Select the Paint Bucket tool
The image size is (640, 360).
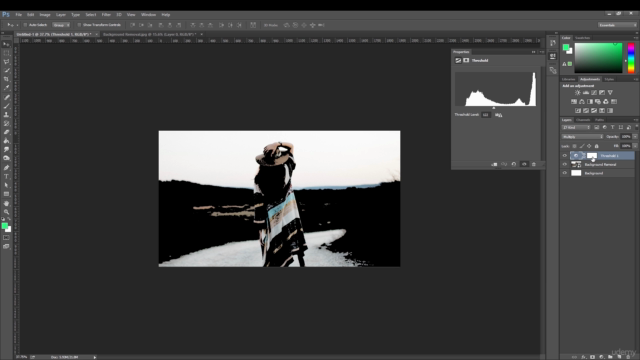tap(6, 141)
